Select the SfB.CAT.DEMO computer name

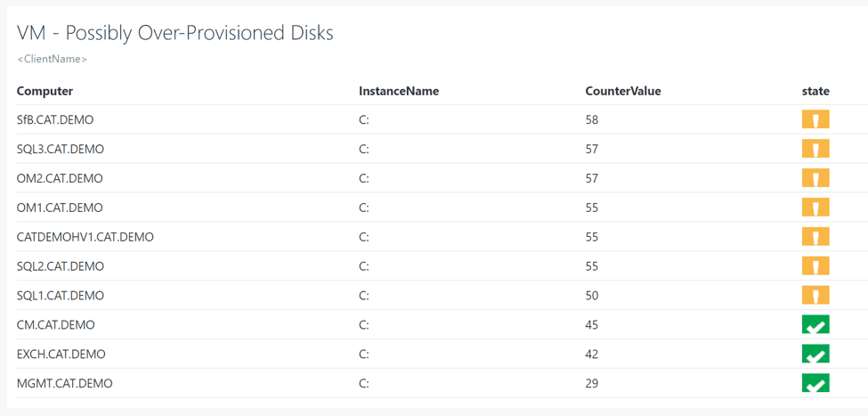pos(55,120)
